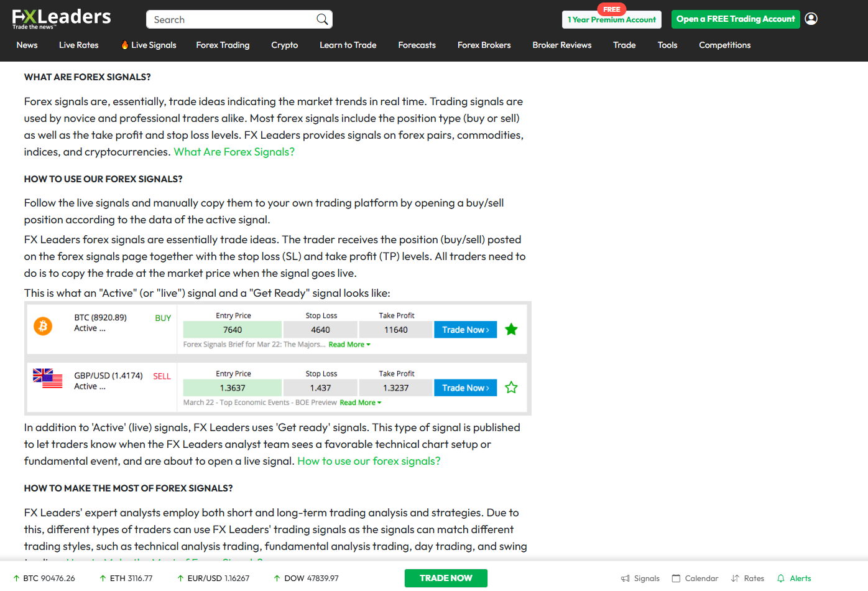Open Calendar in the bottom bar
The height and width of the screenshot is (591, 868).
coord(695,579)
